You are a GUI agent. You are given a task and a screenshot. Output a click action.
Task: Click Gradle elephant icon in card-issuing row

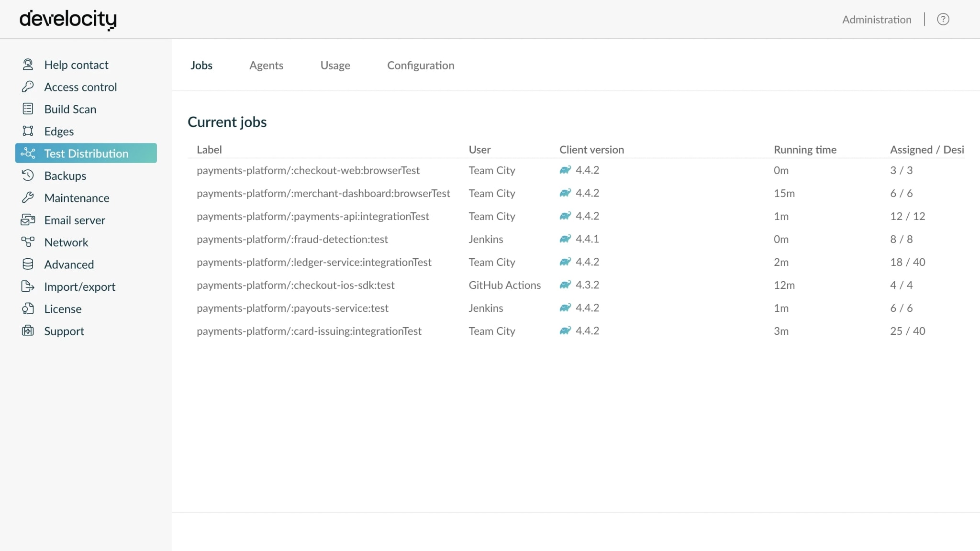565,331
